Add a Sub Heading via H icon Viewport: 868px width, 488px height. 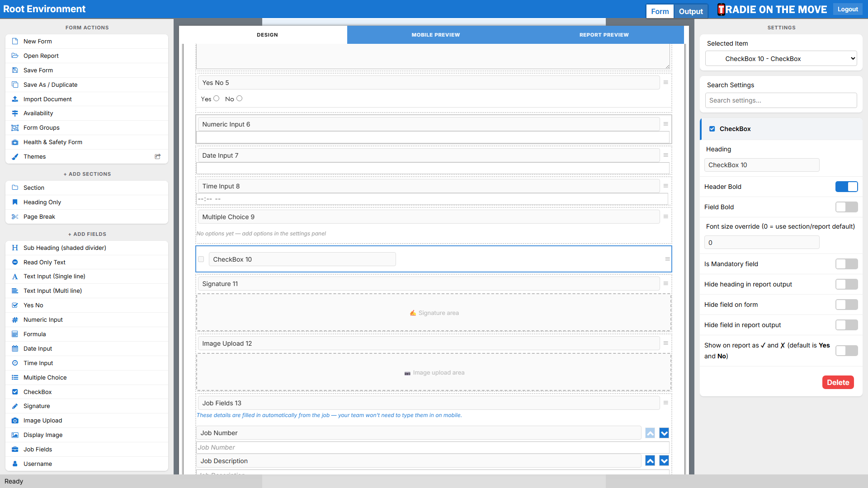pos(15,248)
